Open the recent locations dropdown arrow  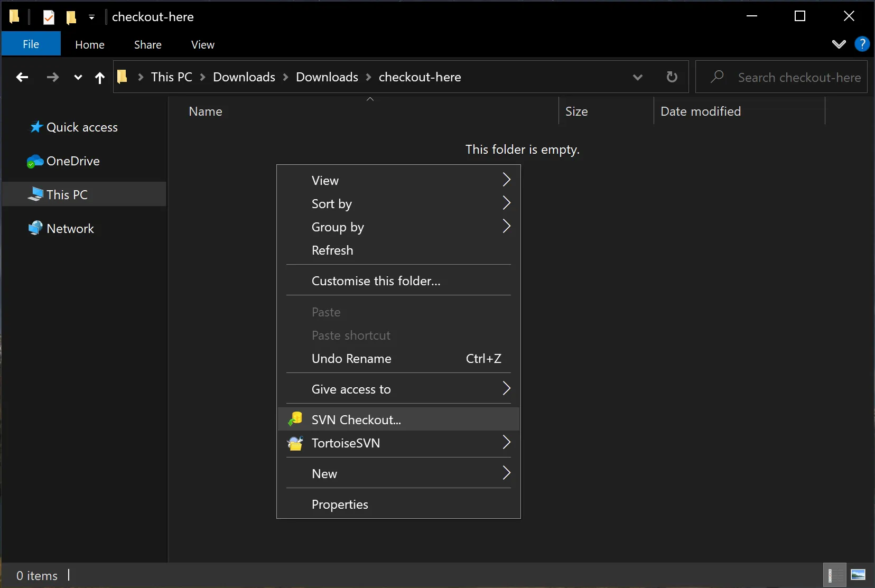(x=78, y=78)
